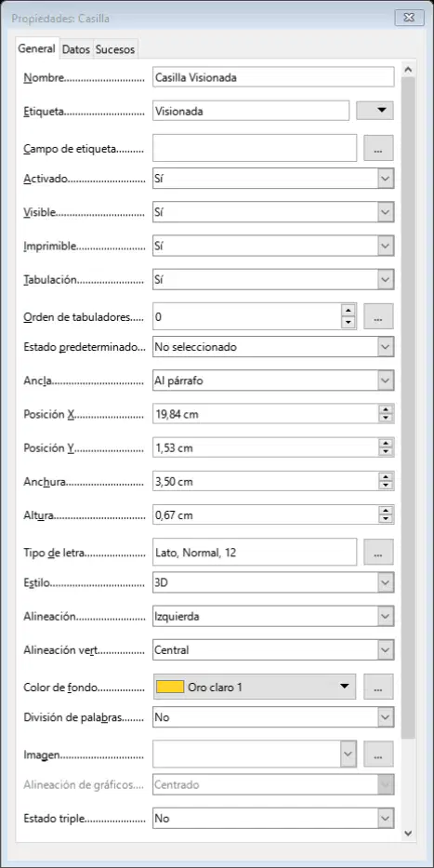Viewport: 434px width, 868px height.
Task: Open the Estilo 3D dropdown
Action: point(386,582)
